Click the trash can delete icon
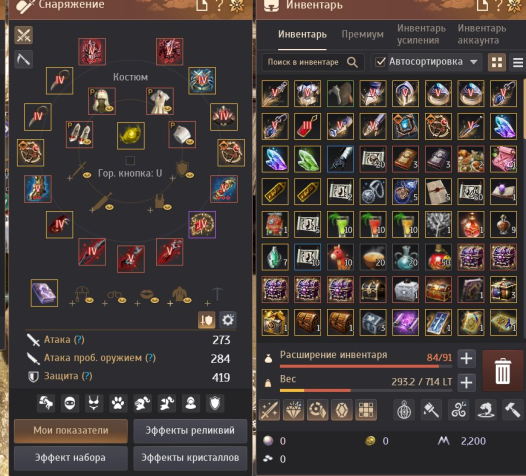This screenshot has height=476, width=526. coord(503,371)
